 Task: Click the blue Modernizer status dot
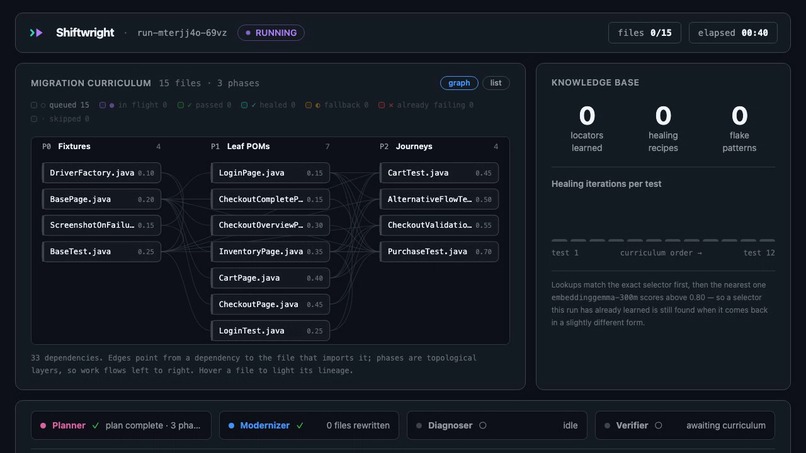tap(231, 426)
